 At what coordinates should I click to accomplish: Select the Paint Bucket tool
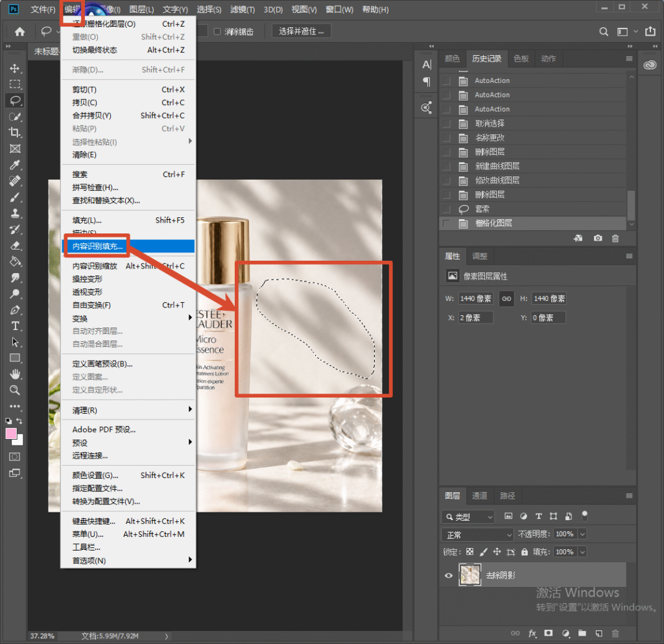(x=15, y=261)
